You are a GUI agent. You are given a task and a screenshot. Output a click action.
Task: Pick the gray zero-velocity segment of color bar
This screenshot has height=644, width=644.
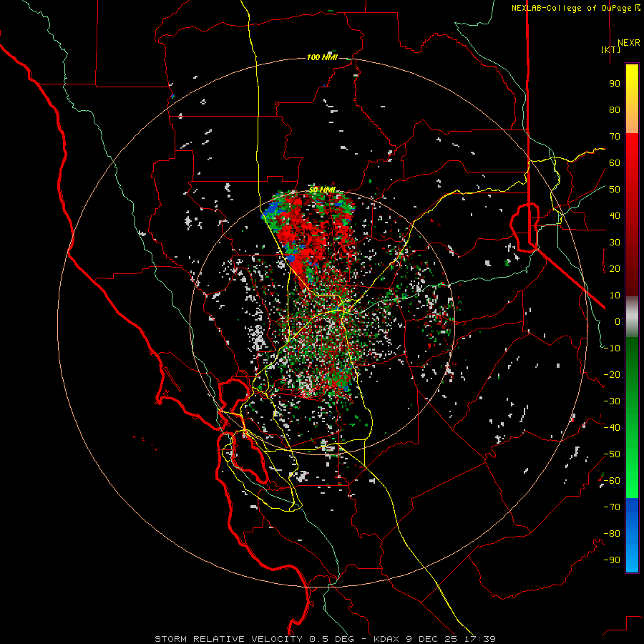(x=632, y=317)
